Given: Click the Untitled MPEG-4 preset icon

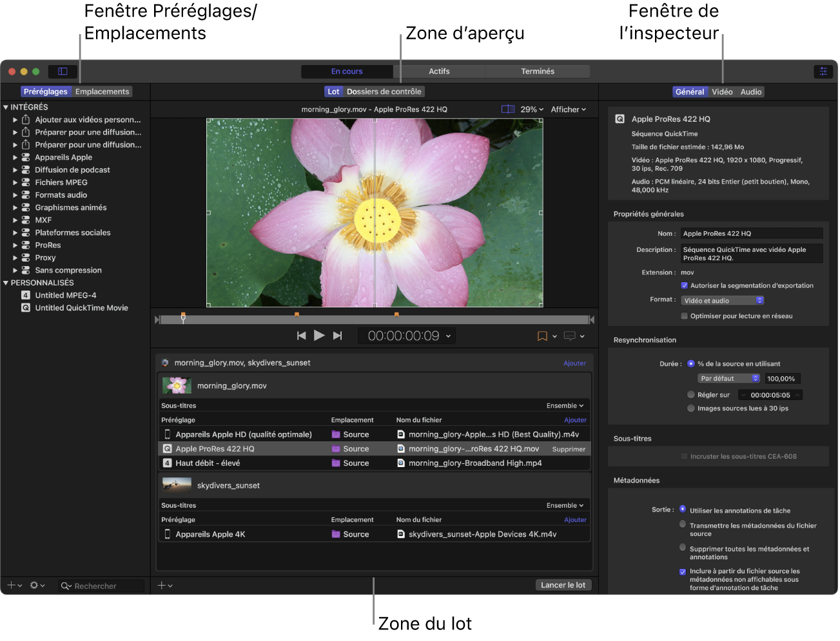Looking at the screenshot, I should 26,296.
